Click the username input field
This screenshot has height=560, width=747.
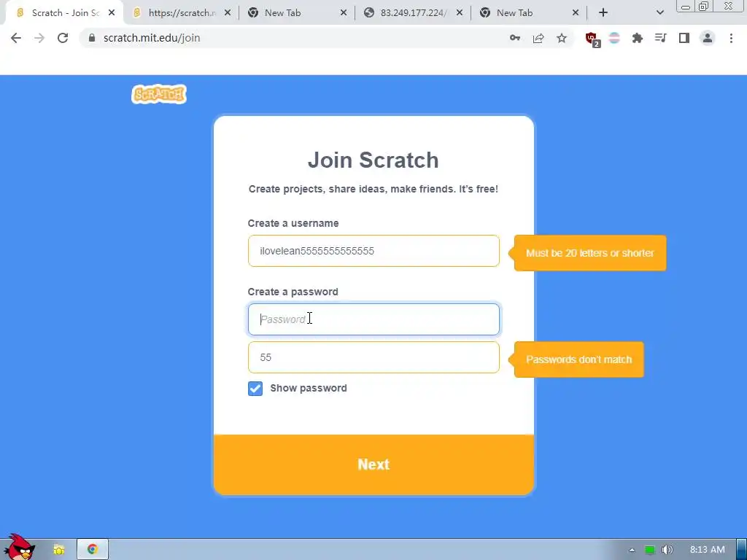(373, 251)
